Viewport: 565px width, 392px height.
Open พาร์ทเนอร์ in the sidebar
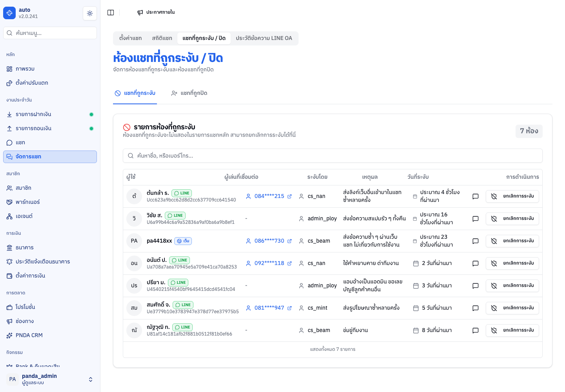coord(50,202)
